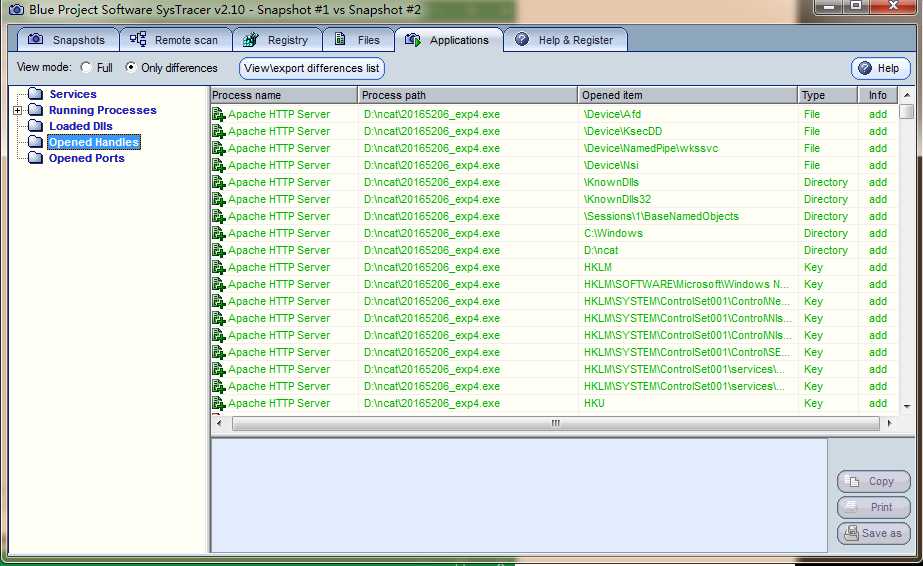The image size is (923, 566).
Task: Click the Snapshots tab camera icon
Action: click(35, 39)
